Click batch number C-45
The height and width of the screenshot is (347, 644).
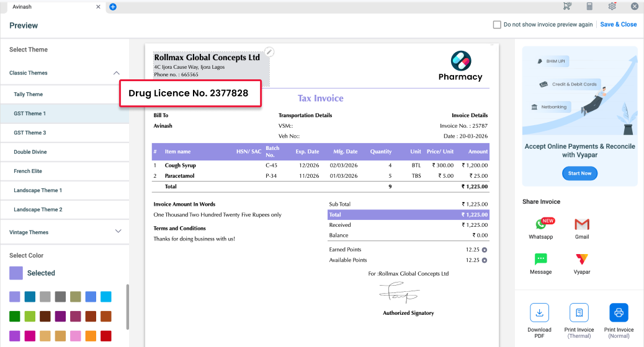[272, 165]
